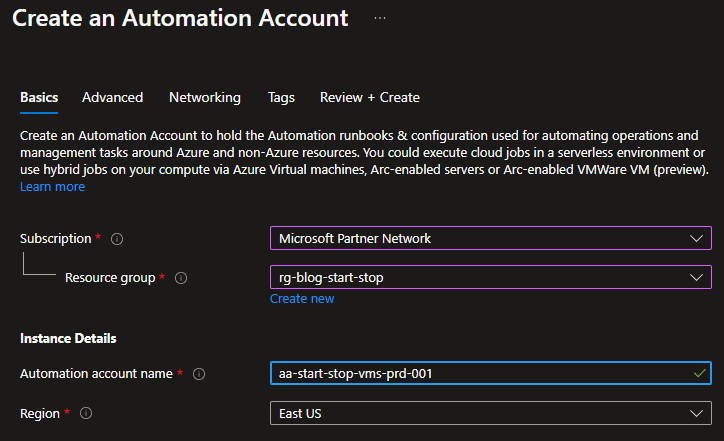The height and width of the screenshot is (441, 724).
Task: Show info for Automation account name
Action: [199, 374]
